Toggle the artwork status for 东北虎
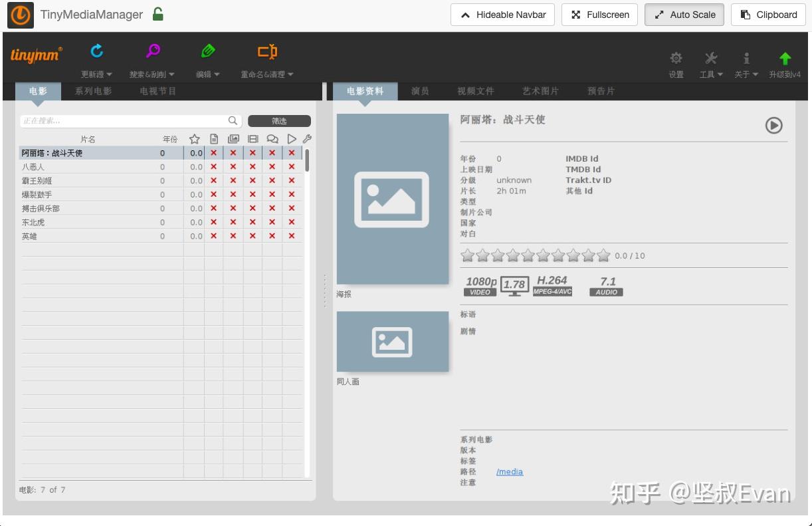The image size is (812, 526). coord(233,221)
